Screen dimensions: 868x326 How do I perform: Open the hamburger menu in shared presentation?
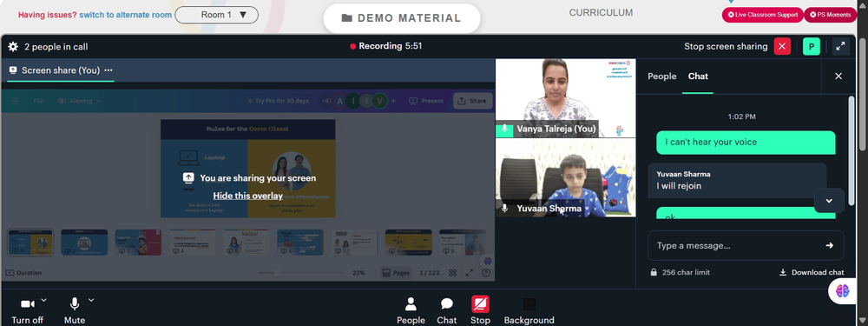[15, 101]
